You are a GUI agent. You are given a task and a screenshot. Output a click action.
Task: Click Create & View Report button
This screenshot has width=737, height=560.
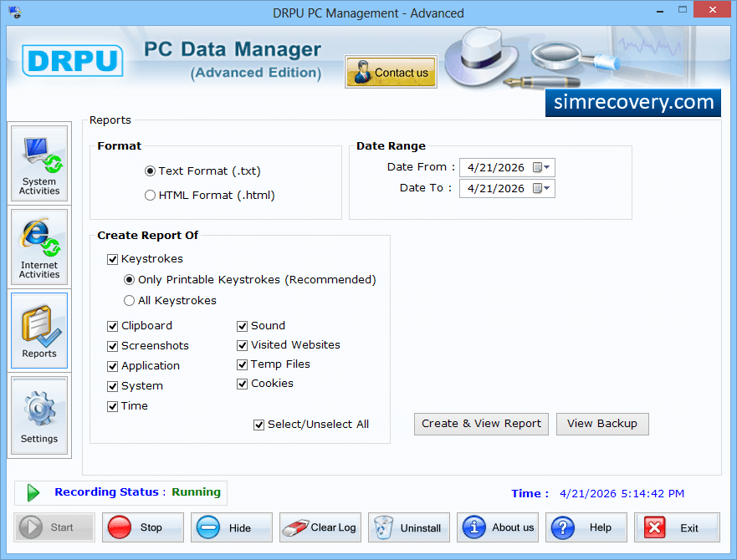tap(481, 424)
